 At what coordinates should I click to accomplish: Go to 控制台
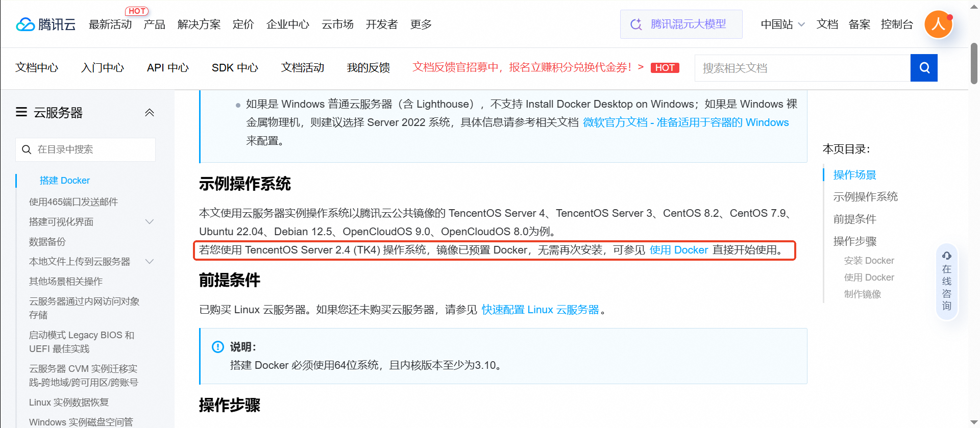point(897,24)
